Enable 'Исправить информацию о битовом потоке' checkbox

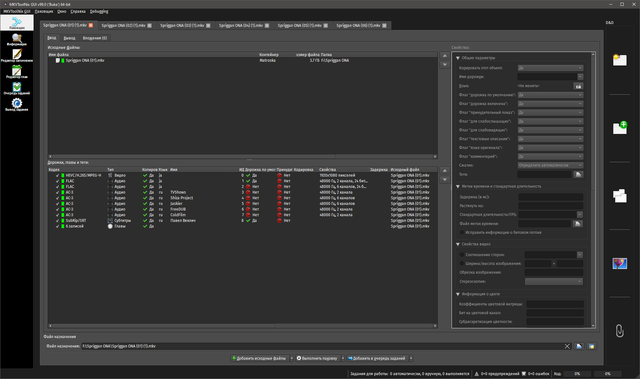(x=462, y=233)
